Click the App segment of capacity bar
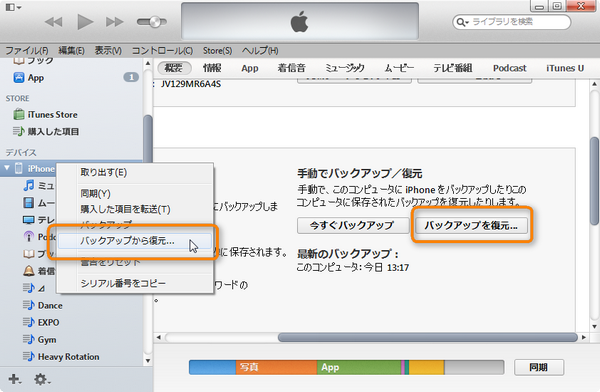Screen dimensions: 600x392 (359, 367)
